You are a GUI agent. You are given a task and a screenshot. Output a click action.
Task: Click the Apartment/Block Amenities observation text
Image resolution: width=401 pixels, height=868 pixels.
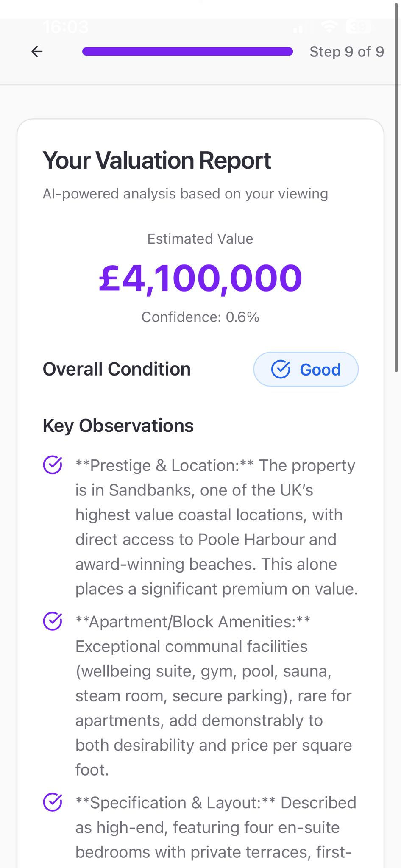[x=214, y=696]
